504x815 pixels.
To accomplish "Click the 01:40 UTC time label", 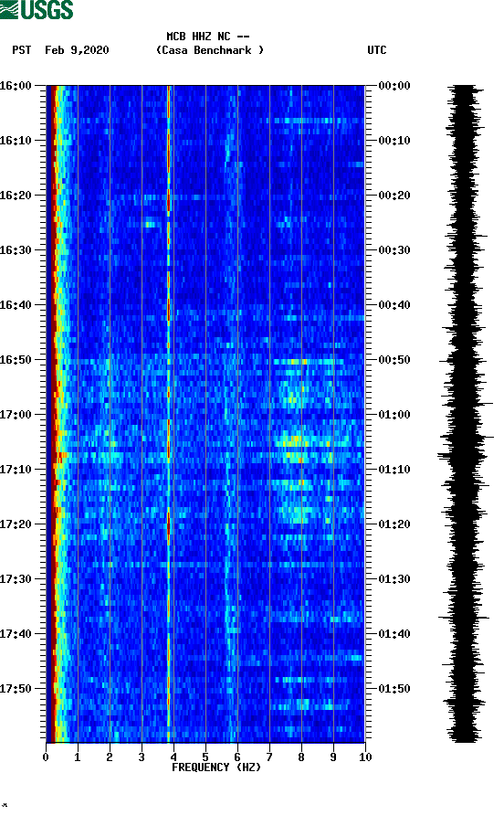I will [394, 633].
